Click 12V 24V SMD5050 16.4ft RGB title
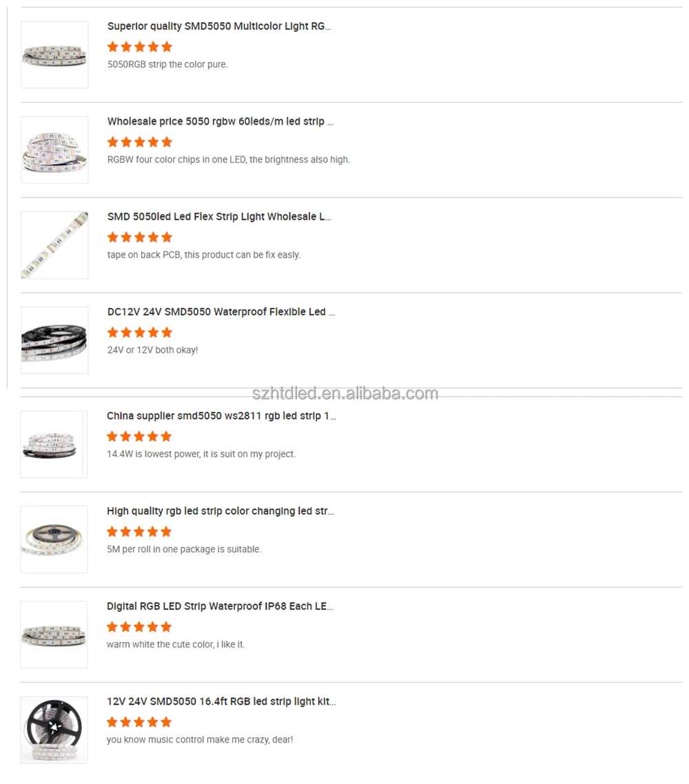This screenshot has height=784, width=689. click(221, 701)
